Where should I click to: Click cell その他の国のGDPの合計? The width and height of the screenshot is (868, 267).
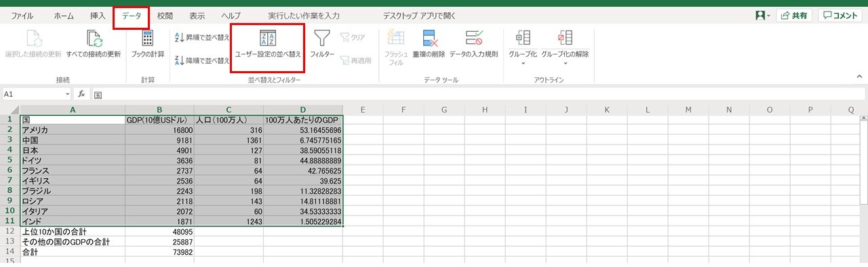(x=73, y=241)
